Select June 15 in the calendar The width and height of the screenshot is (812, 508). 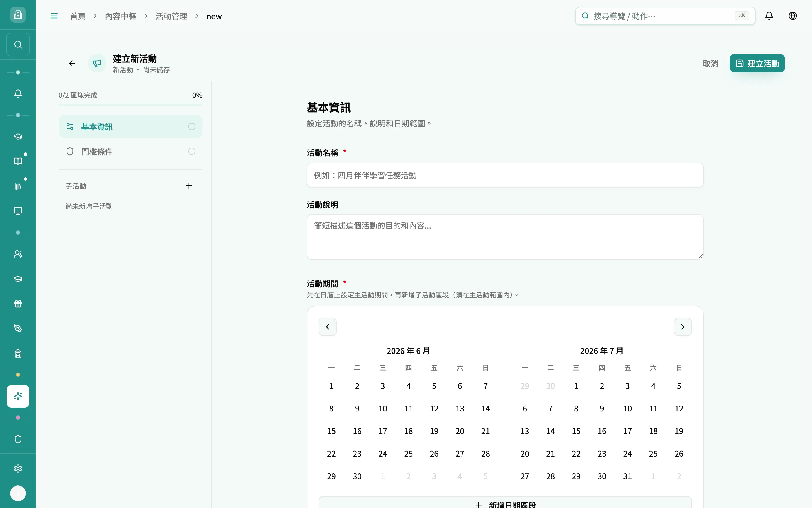(x=331, y=431)
